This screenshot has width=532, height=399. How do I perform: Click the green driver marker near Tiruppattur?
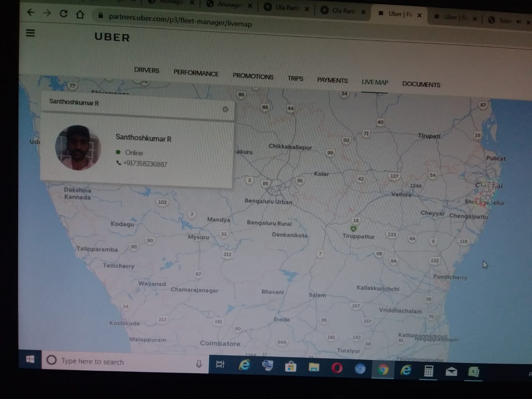click(353, 228)
